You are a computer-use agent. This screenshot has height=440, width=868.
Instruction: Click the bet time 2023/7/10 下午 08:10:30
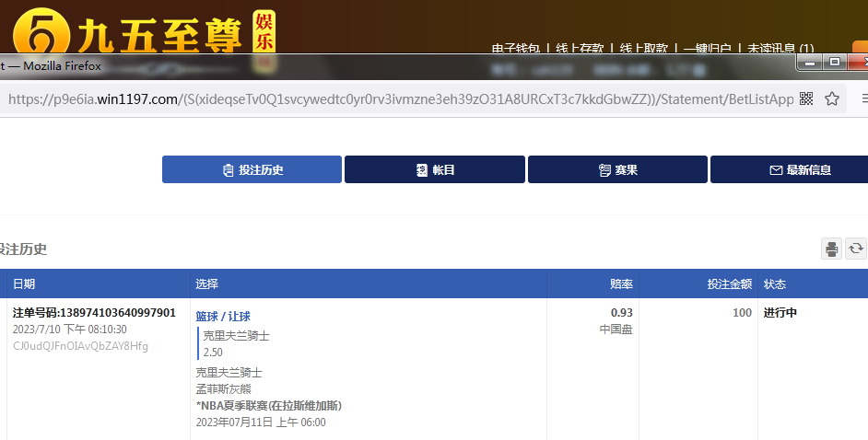pos(70,329)
